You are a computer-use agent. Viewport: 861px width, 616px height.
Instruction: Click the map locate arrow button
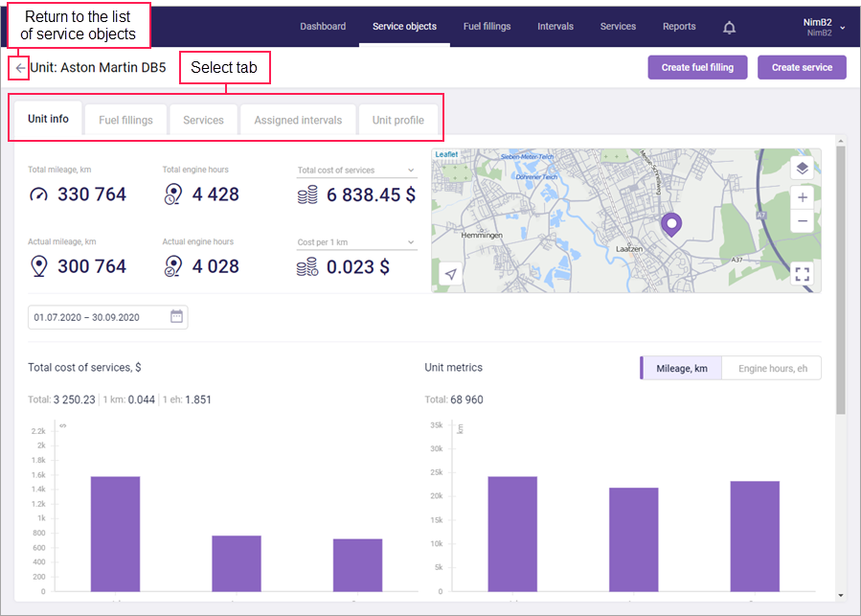pyautogui.click(x=450, y=274)
